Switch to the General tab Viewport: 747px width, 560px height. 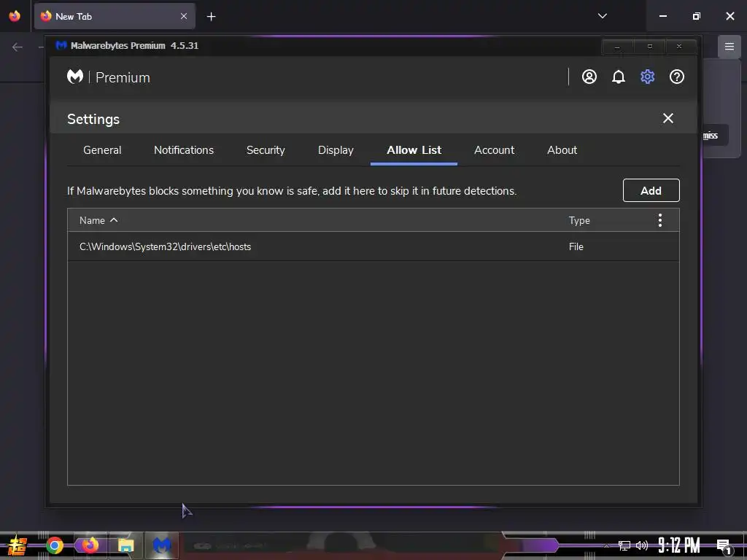(x=102, y=150)
